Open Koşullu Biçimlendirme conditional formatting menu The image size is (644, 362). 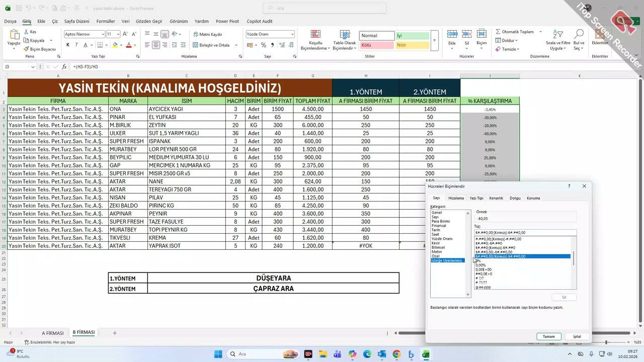[x=315, y=40]
